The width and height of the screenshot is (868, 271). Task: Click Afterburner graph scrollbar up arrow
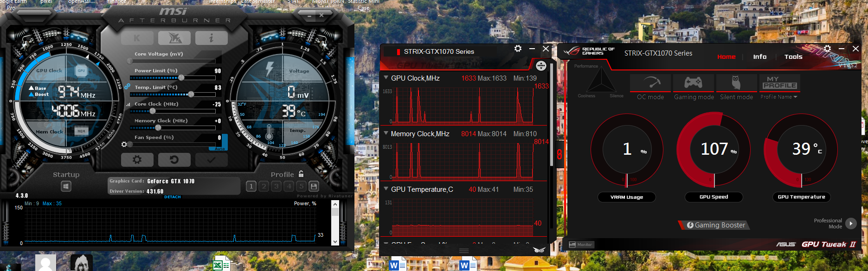coord(335,204)
